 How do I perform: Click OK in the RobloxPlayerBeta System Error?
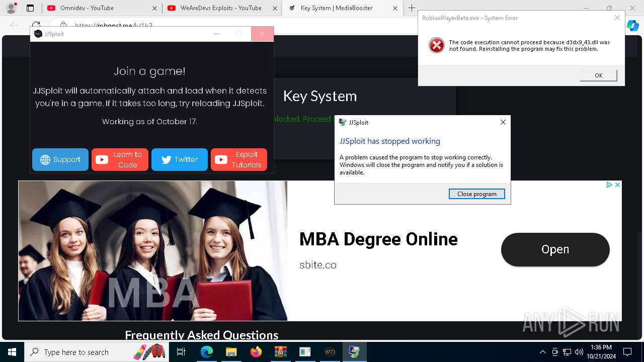(x=598, y=75)
